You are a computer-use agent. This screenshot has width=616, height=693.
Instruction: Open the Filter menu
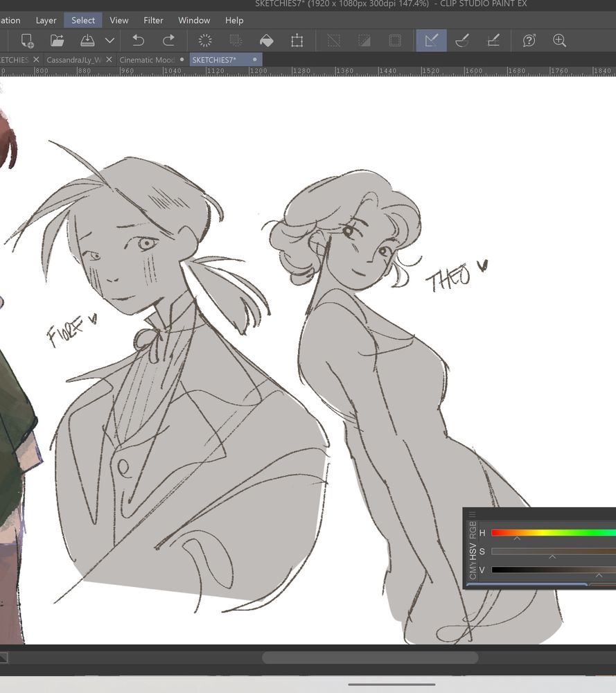153,20
